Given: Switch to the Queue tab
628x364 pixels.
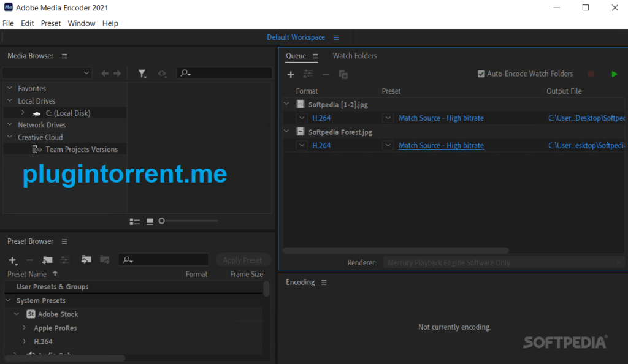Looking at the screenshot, I should (x=296, y=56).
